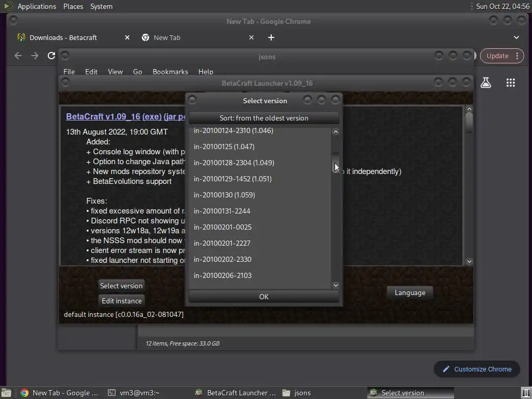
Task: Select version in-20100206-2103
Action: click(260, 275)
